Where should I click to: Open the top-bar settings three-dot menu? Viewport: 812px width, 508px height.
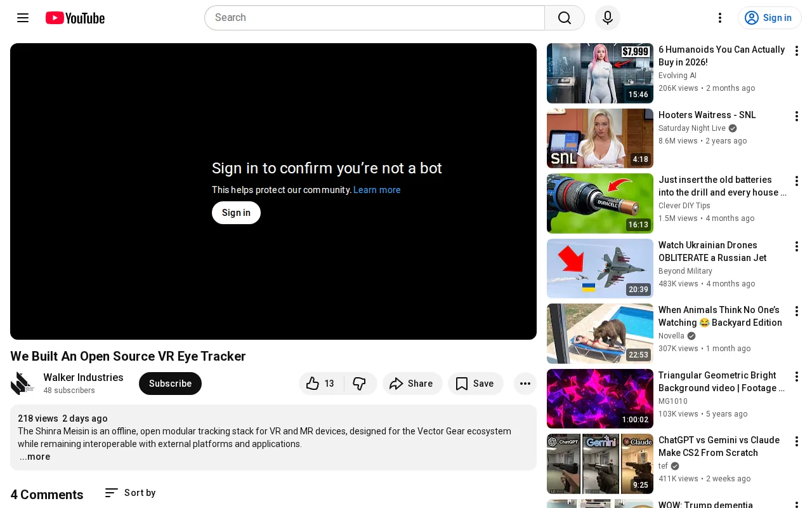tap(720, 18)
